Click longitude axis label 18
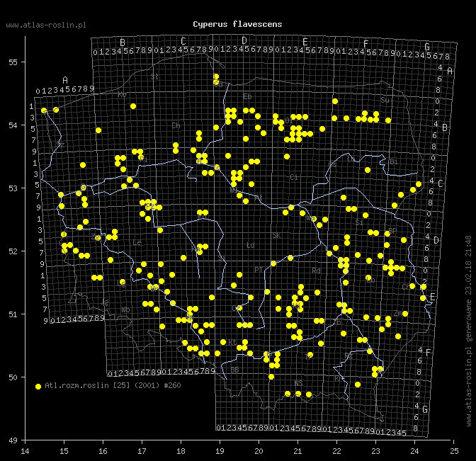476x461 pixels. pos(181,451)
